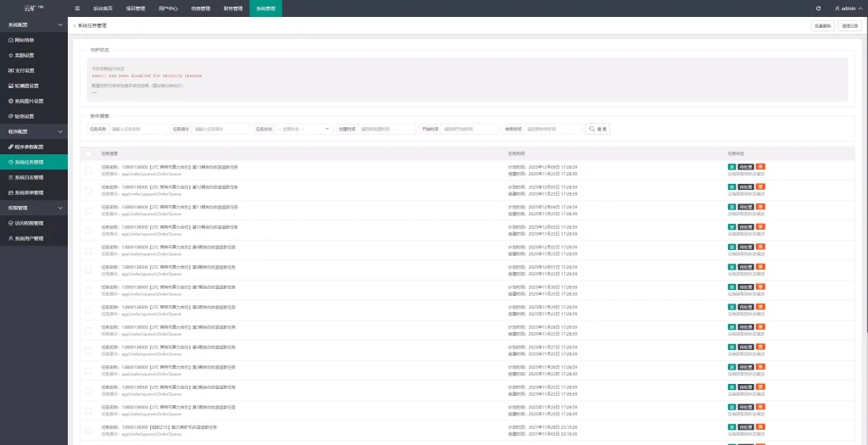
Task: Open 短信设置 in the sidebar
Action: (34, 116)
